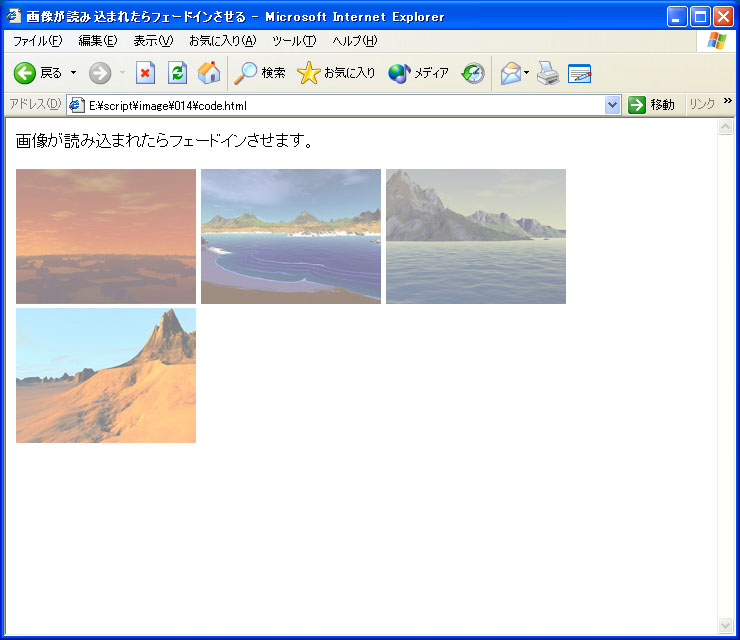
Task: Click the Stop loading icon
Action: (145, 73)
